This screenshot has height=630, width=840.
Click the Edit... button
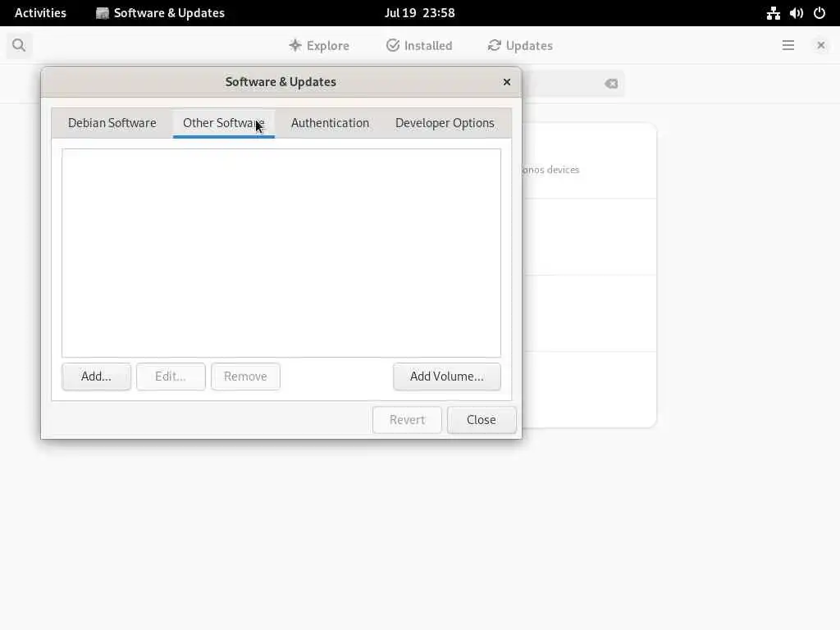click(171, 376)
